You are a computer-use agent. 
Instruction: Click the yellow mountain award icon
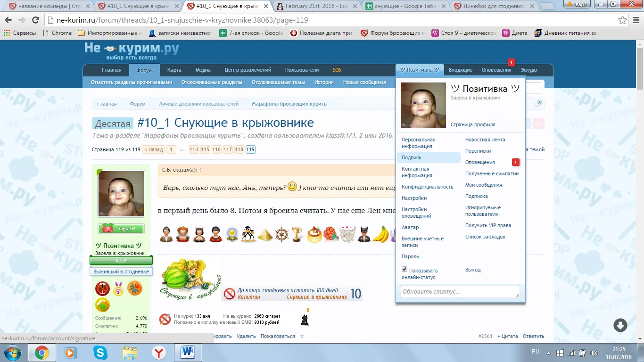pos(102,304)
